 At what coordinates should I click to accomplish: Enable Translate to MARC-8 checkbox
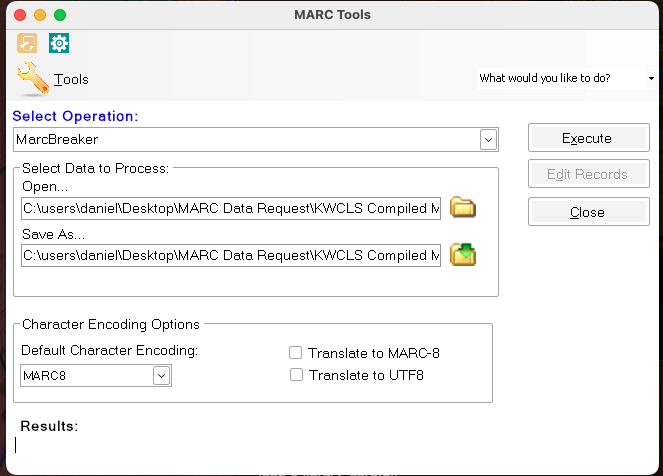click(x=295, y=353)
